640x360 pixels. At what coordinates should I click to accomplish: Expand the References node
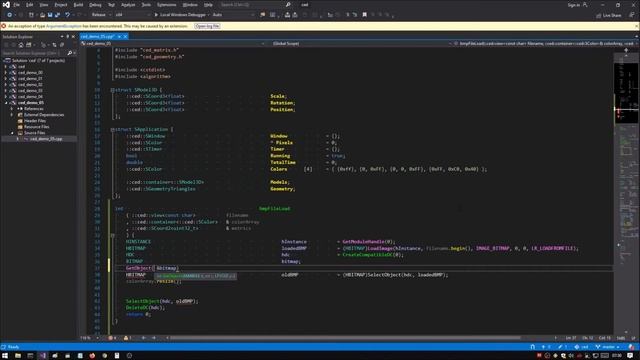(x=11, y=109)
